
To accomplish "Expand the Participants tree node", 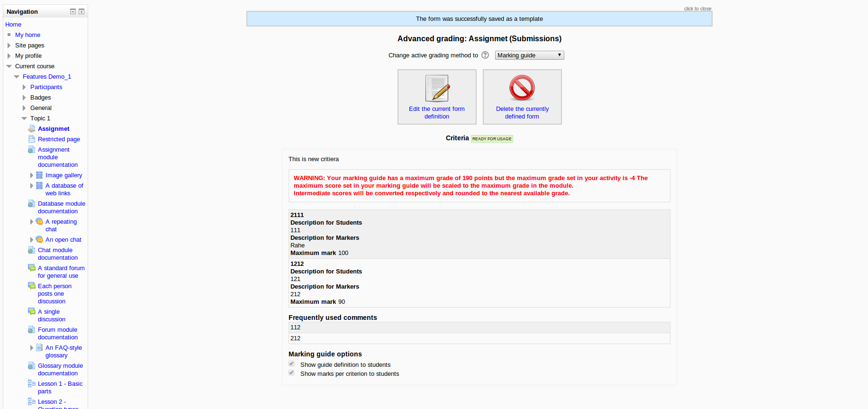I will tap(24, 87).
